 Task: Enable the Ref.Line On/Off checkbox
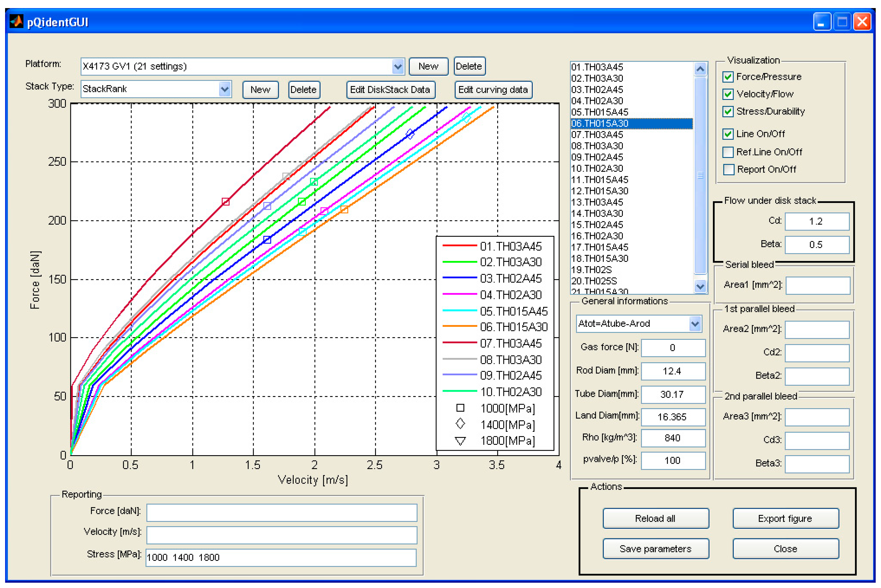coord(728,152)
